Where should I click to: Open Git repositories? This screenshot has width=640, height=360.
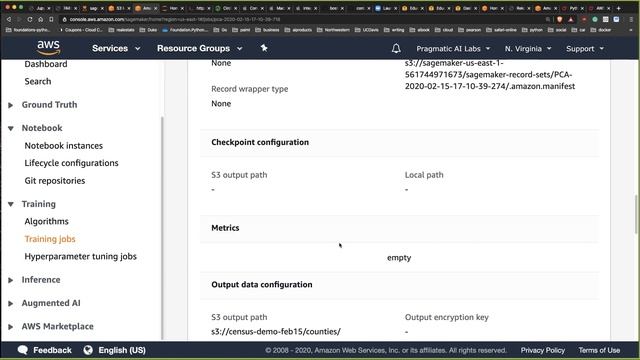click(55, 180)
